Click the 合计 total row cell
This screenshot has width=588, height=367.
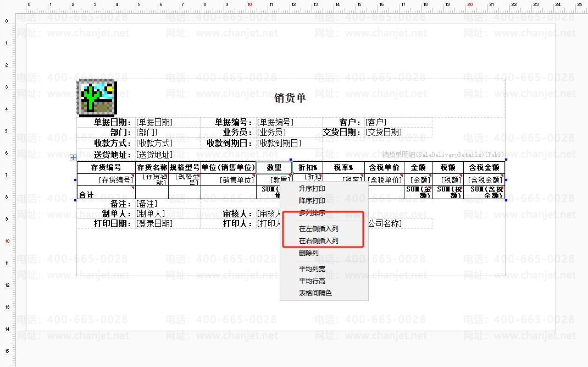click(x=106, y=194)
